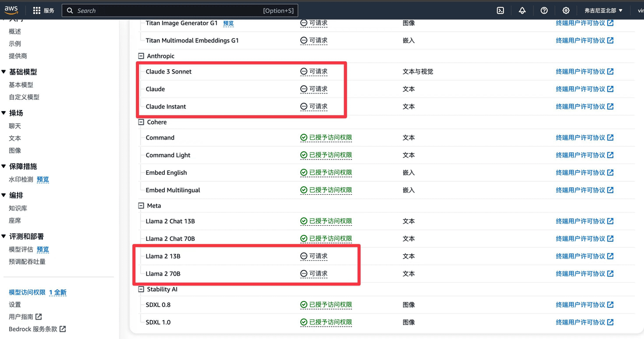This screenshot has height=339, width=644.
Task: Open 模型评估 in the sidebar
Action: click(21, 249)
